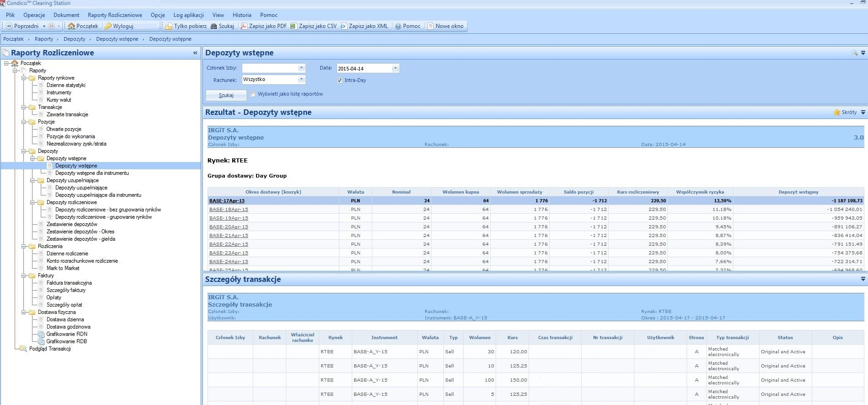Open the BASE-24Apr-15 link
This screenshot has width=868, height=405.
coord(229,261)
